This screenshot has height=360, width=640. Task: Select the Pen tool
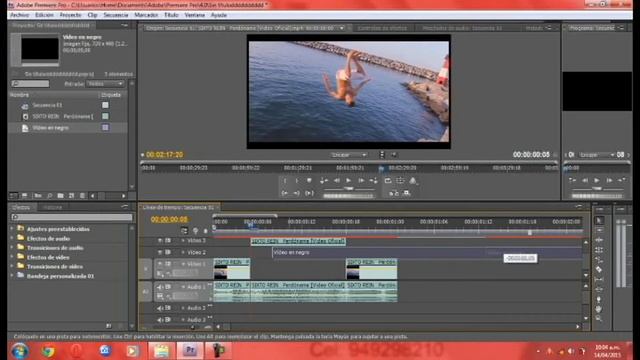click(x=599, y=299)
